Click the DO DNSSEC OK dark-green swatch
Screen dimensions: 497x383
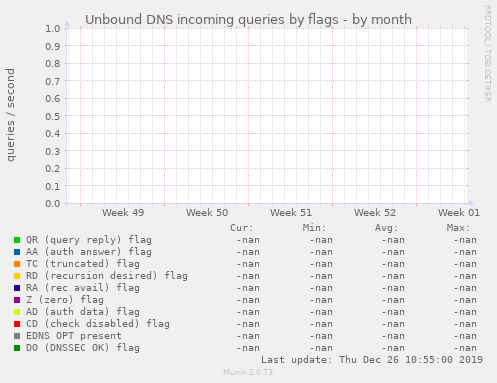(x=17, y=348)
